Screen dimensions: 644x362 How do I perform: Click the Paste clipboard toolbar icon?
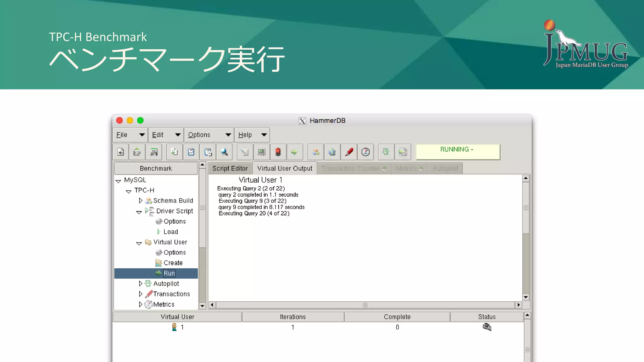point(208,152)
